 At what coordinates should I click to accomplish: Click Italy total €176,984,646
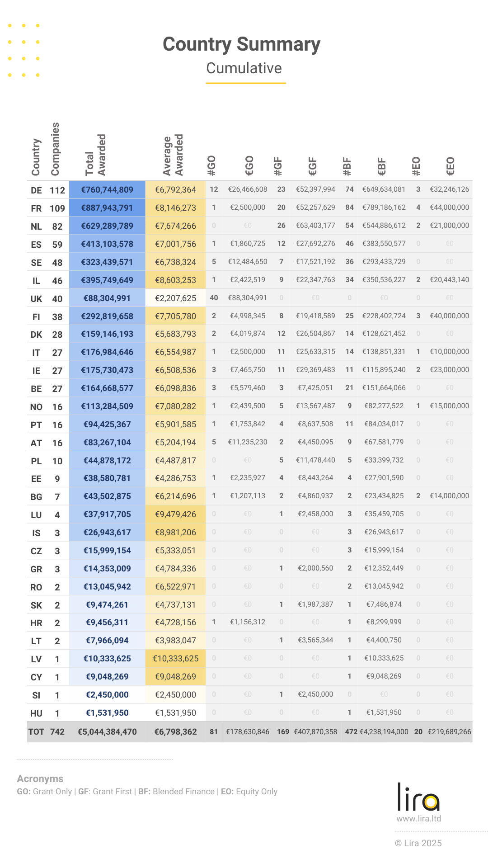click(x=107, y=352)
